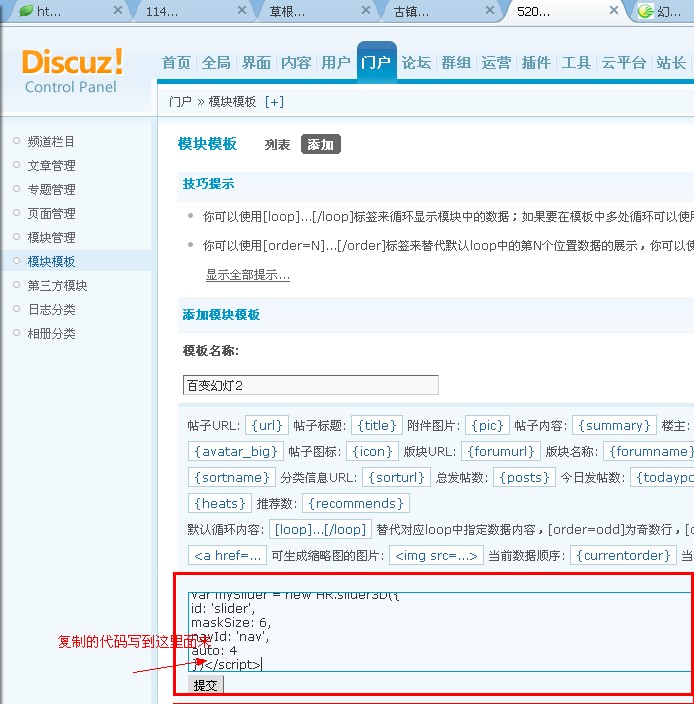Close the '114...' browser tab
This screenshot has width=694, height=704.
pyautogui.click(x=242, y=10)
